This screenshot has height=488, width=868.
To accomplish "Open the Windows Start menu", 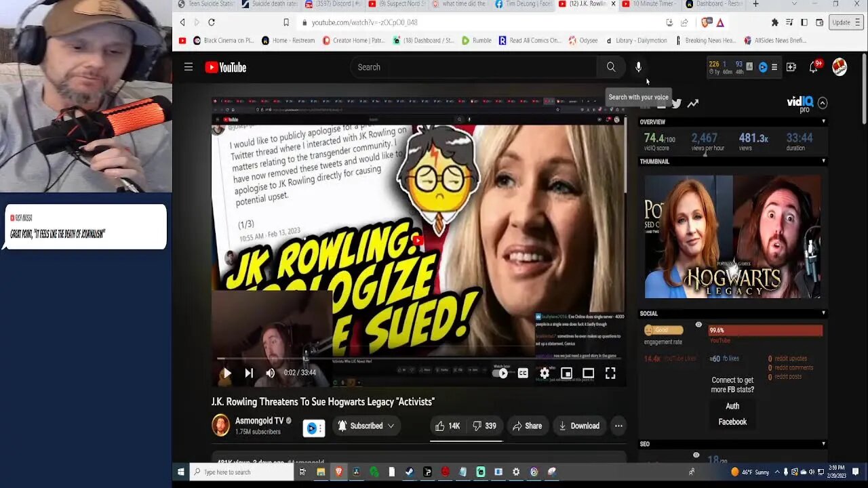I will coord(181,472).
